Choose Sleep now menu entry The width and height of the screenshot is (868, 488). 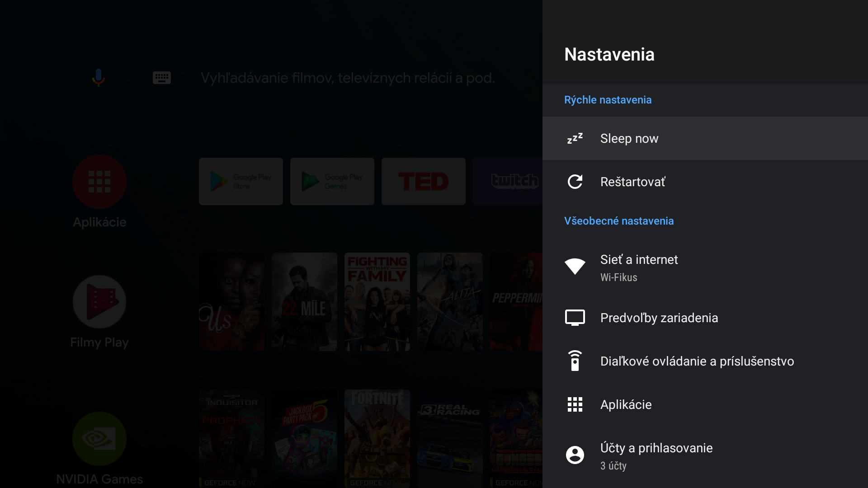[705, 138]
